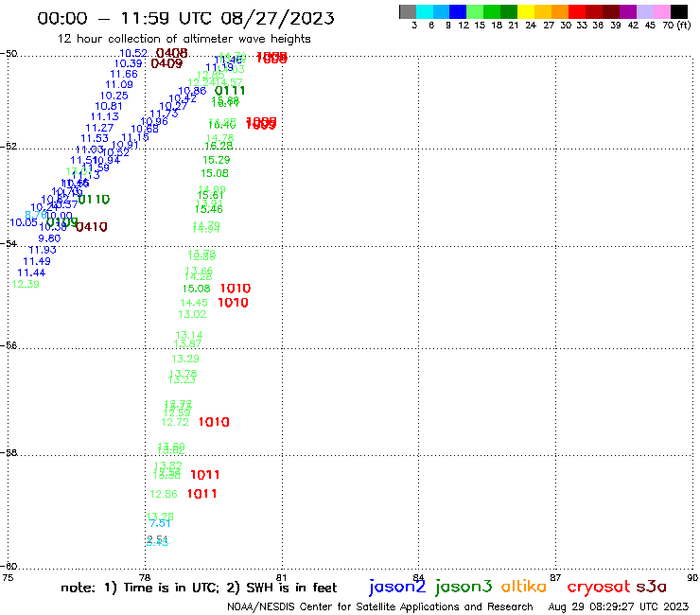The height and width of the screenshot is (615, 700).
Task: Click the longitude axis label 87
Action: tap(555, 577)
